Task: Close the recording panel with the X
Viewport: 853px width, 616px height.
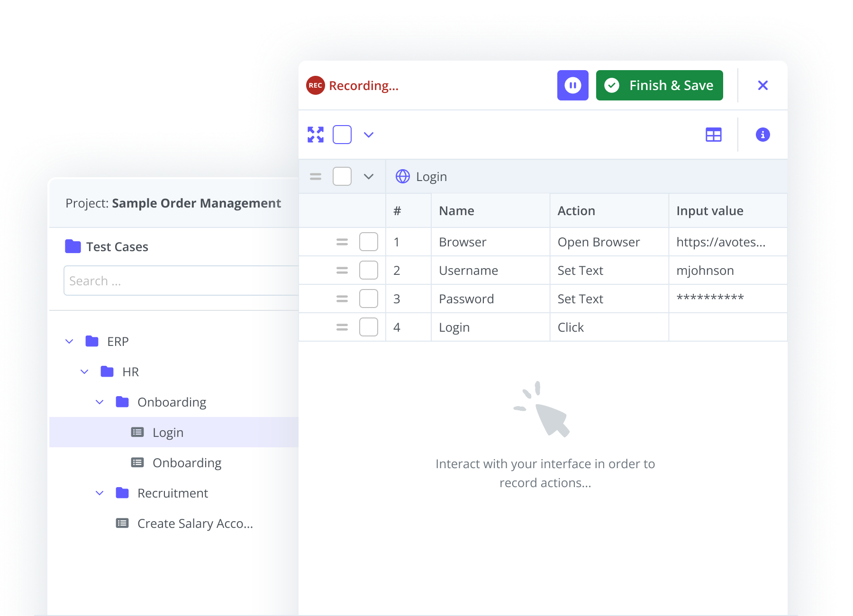Action: pos(762,85)
